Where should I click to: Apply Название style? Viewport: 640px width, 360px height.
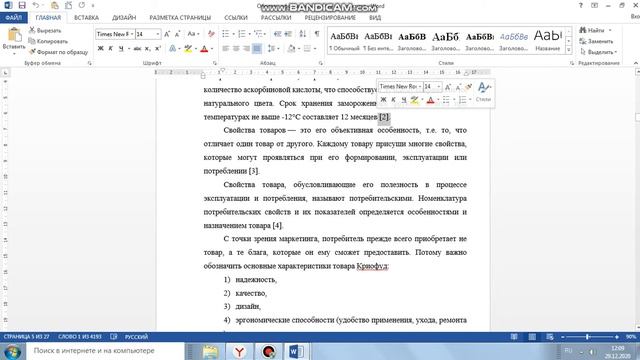tap(548, 41)
